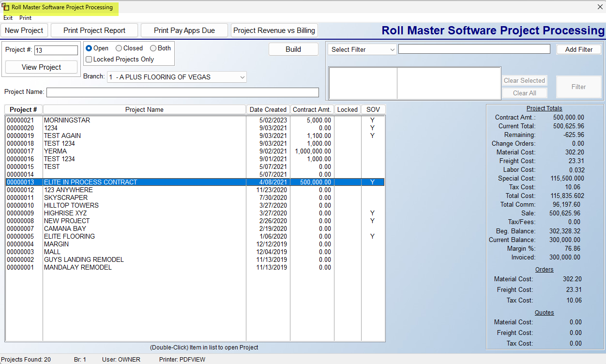Click the Project # input box
Viewport: 606px width, 364px height.
(x=56, y=50)
